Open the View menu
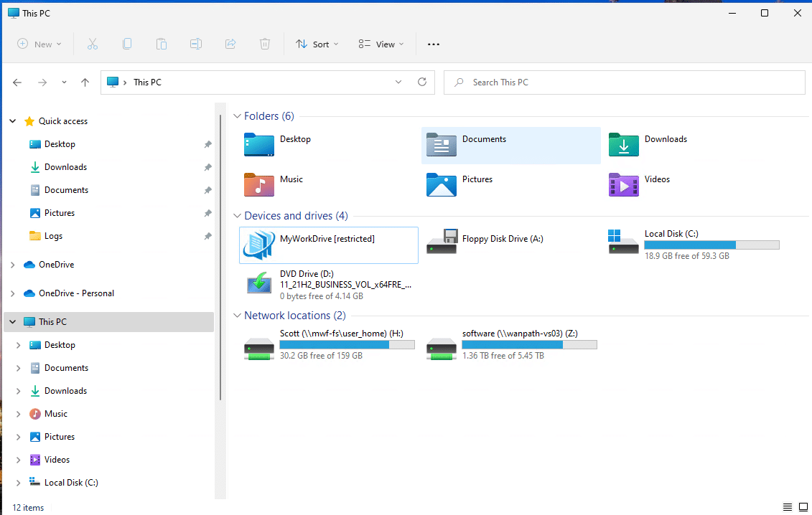Screen dimensions: 812x515 pos(381,44)
